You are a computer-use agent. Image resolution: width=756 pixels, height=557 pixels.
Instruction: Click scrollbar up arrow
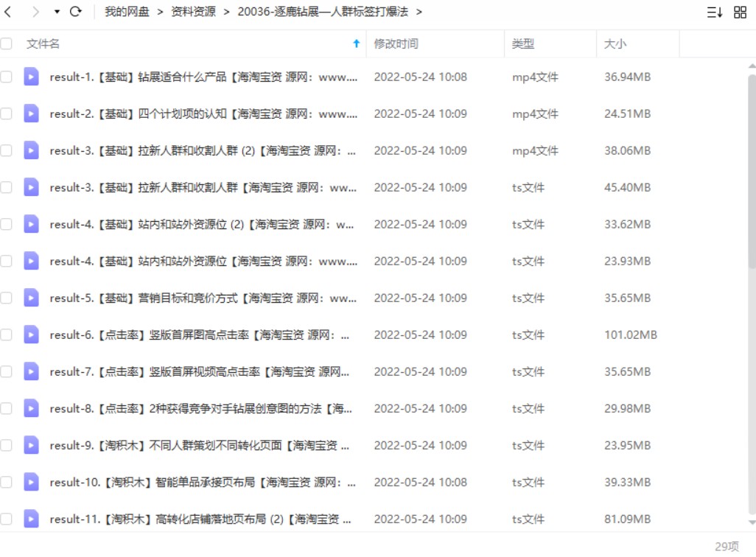pos(752,66)
